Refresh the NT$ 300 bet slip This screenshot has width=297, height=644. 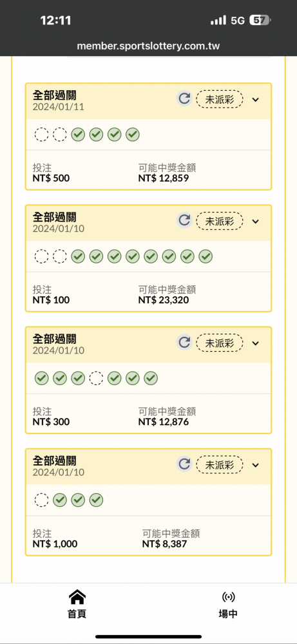tap(184, 343)
